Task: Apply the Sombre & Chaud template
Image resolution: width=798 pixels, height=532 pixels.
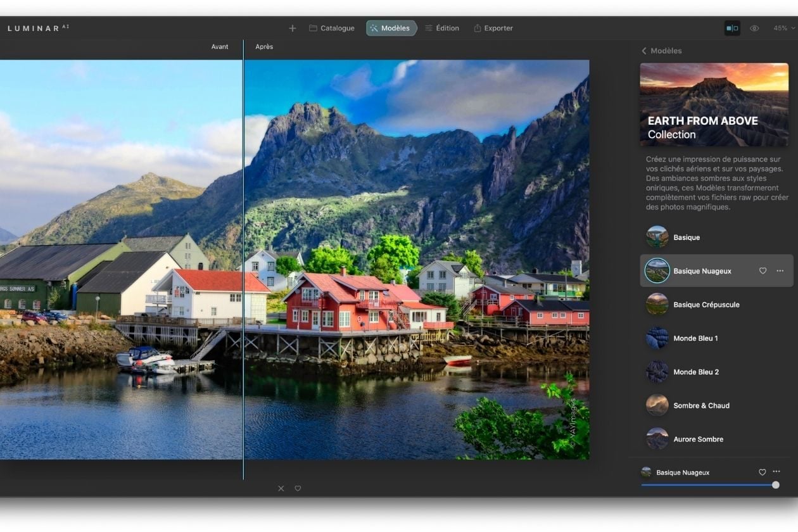Action: pos(700,405)
